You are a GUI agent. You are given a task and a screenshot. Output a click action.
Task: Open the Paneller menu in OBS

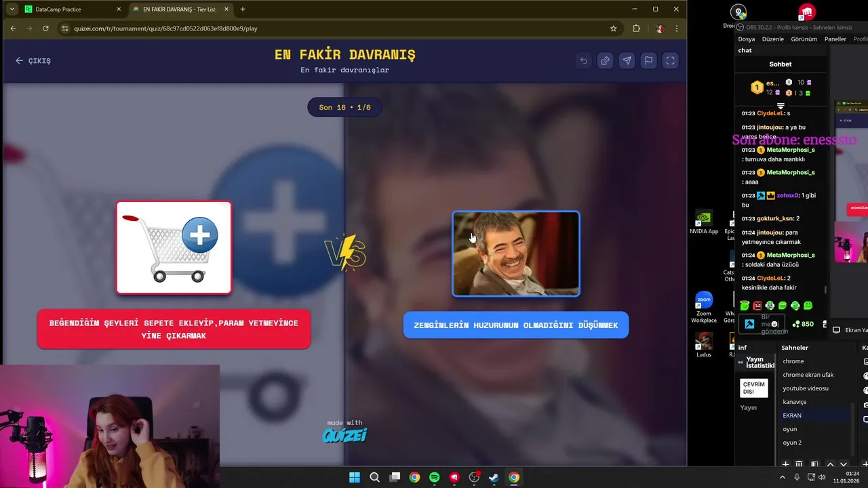coord(835,39)
